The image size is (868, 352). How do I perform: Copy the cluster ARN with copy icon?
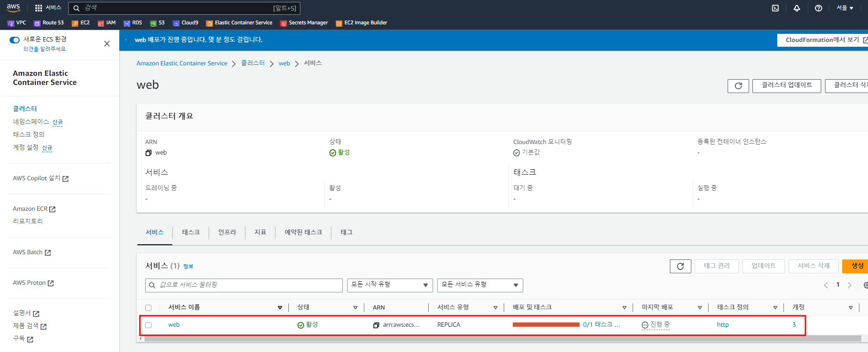(x=148, y=153)
